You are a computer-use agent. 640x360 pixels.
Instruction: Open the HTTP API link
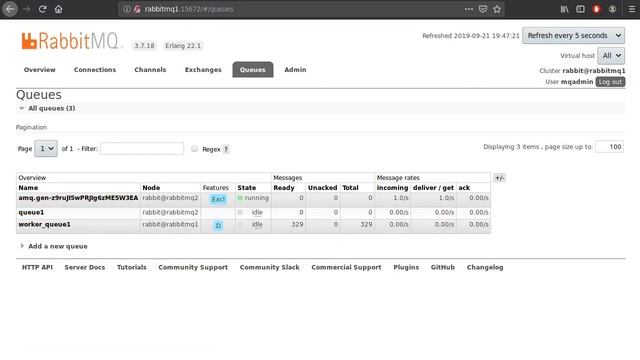coord(37,267)
